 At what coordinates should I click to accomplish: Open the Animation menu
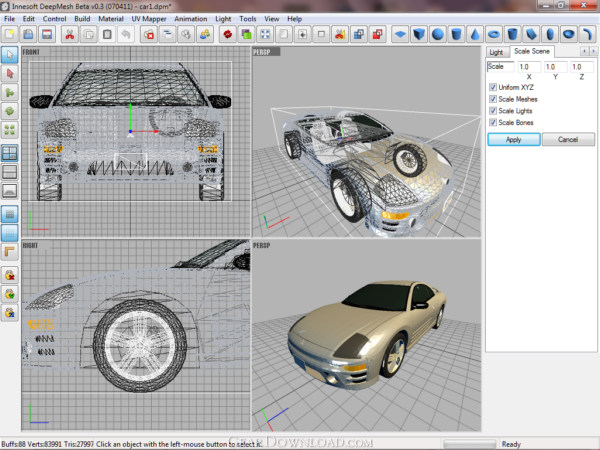pyautogui.click(x=191, y=19)
